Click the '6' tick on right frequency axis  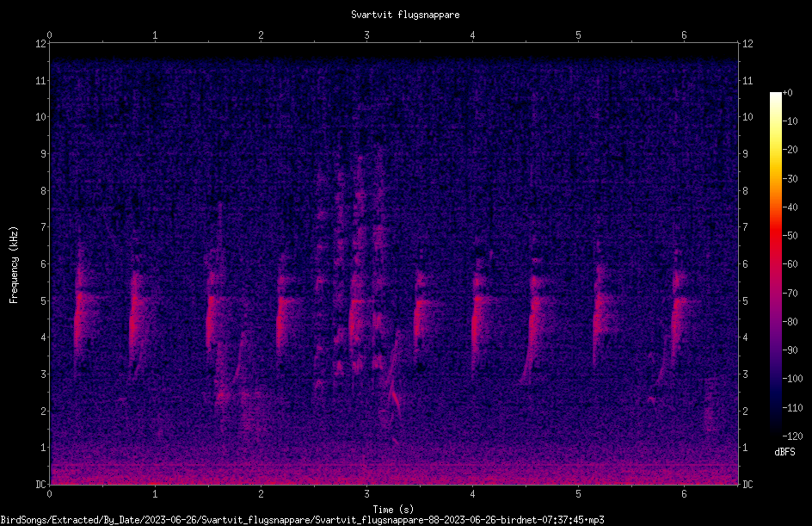(x=745, y=263)
